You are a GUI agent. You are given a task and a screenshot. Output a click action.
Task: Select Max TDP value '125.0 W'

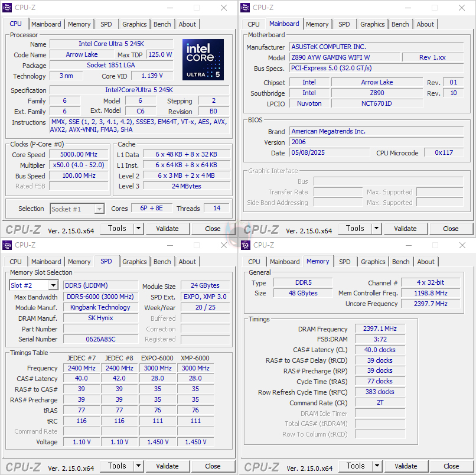(160, 54)
